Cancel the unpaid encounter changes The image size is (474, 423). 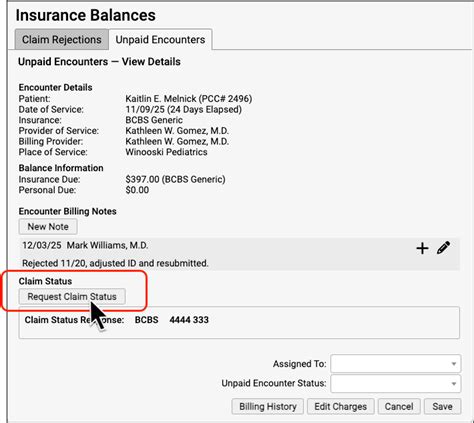399,407
